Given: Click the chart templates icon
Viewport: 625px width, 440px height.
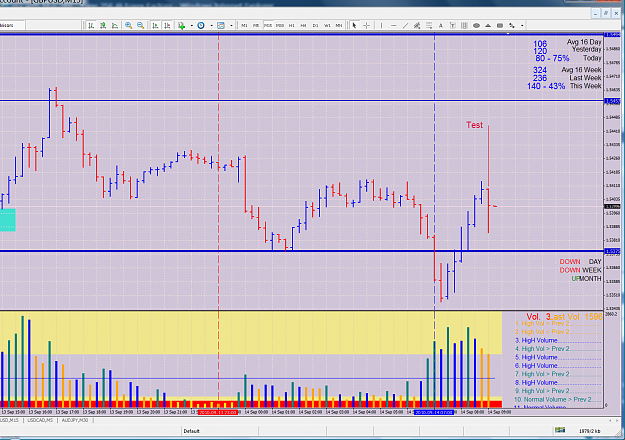Looking at the screenshot, I should [221, 26].
